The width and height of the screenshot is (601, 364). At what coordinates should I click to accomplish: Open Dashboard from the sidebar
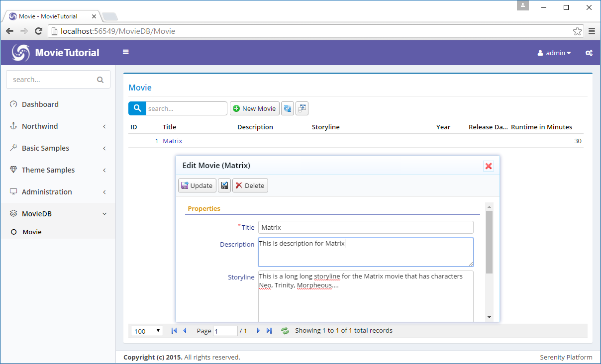coord(58,104)
